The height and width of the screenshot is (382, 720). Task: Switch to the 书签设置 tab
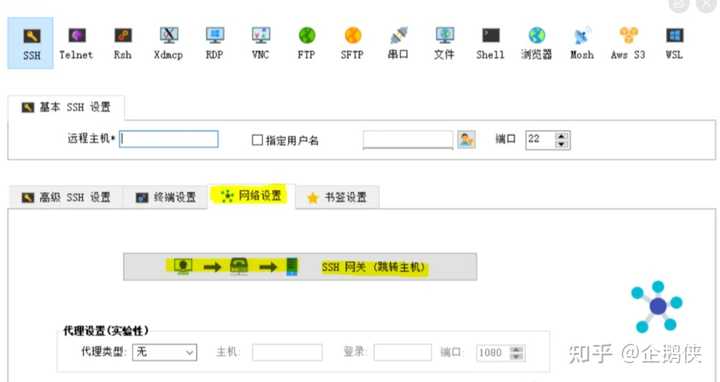pos(338,197)
